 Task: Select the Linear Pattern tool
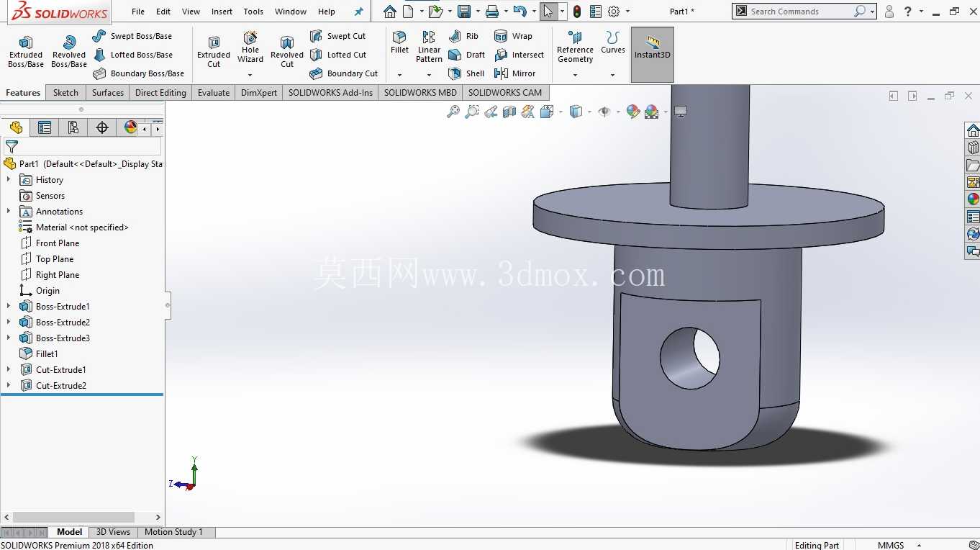(x=429, y=47)
